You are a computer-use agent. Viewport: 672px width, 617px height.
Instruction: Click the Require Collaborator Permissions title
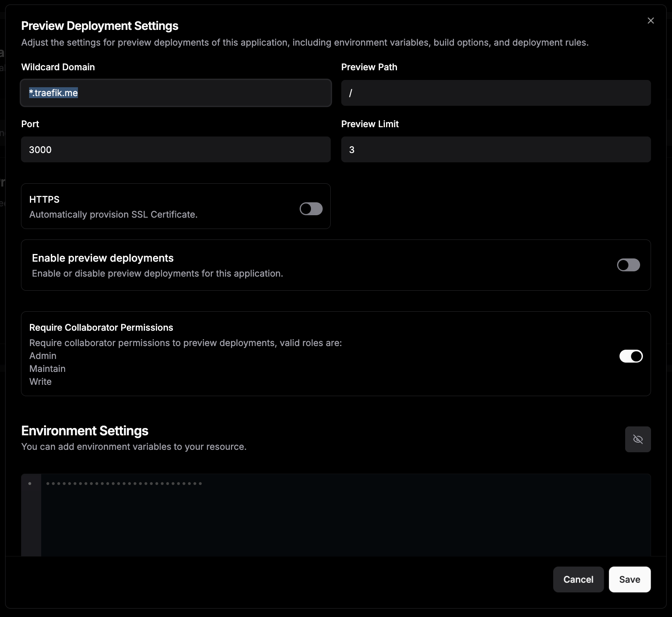tap(101, 327)
